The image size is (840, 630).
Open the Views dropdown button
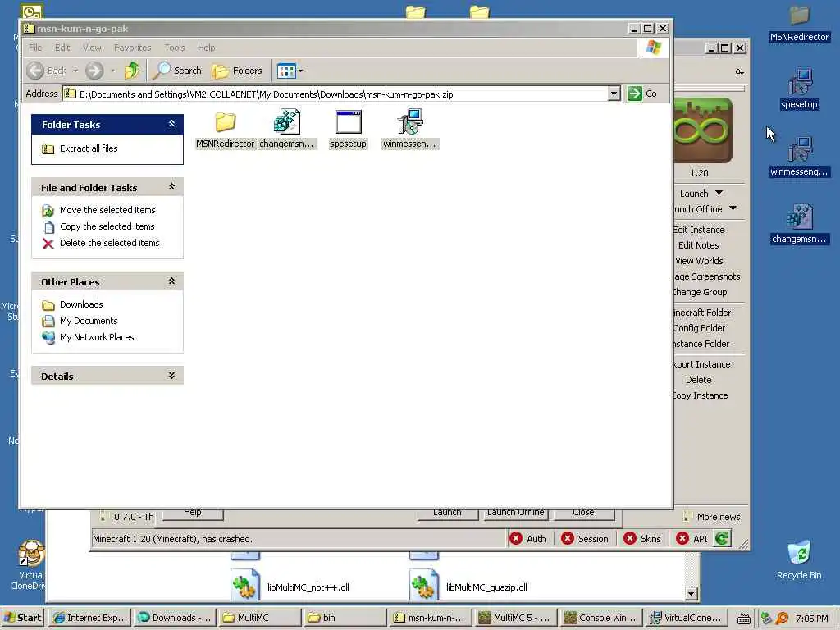tap(290, 71)
